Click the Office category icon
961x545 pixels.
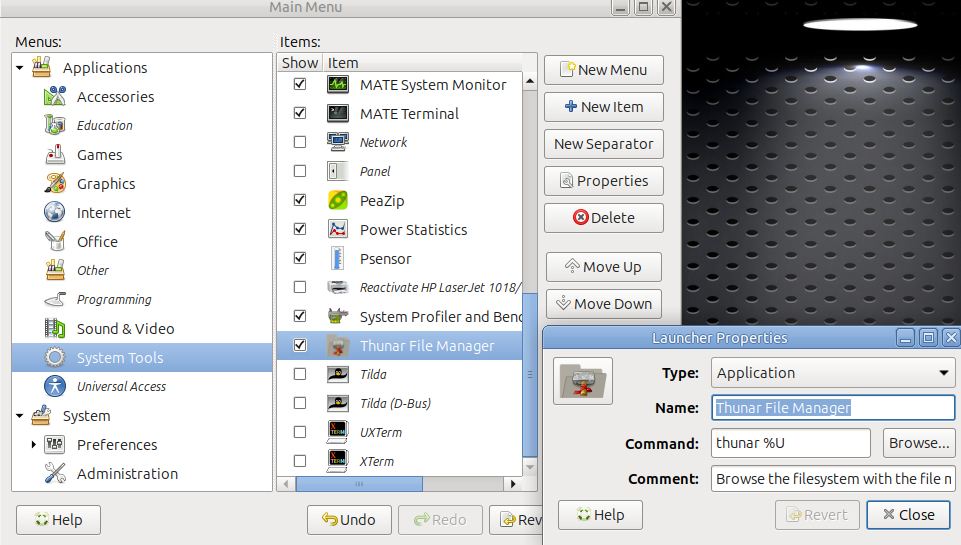pos(55,241)
